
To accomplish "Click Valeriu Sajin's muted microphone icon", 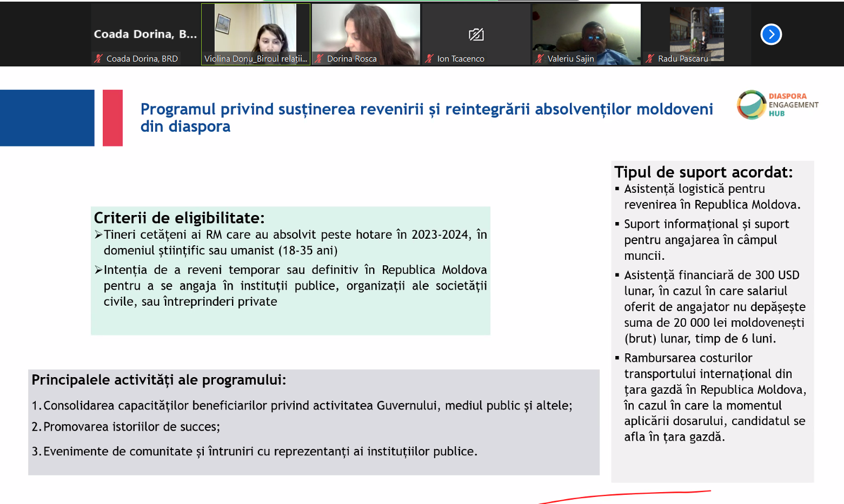I will coord(540,58).
